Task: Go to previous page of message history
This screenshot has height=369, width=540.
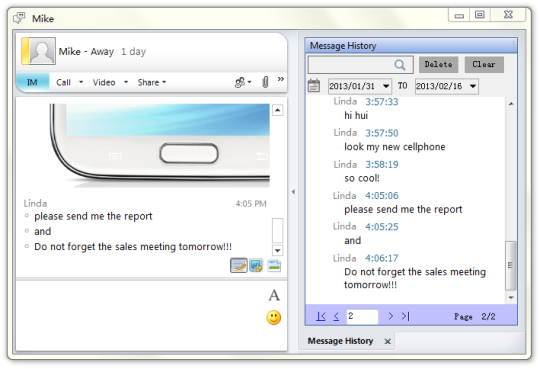Action: click(336, 316)
